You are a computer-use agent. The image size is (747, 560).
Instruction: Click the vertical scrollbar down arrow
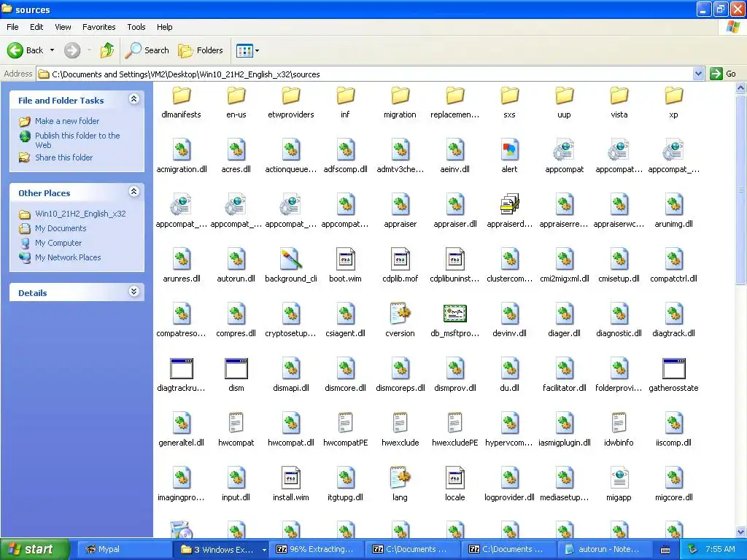(x=741, y=532)
